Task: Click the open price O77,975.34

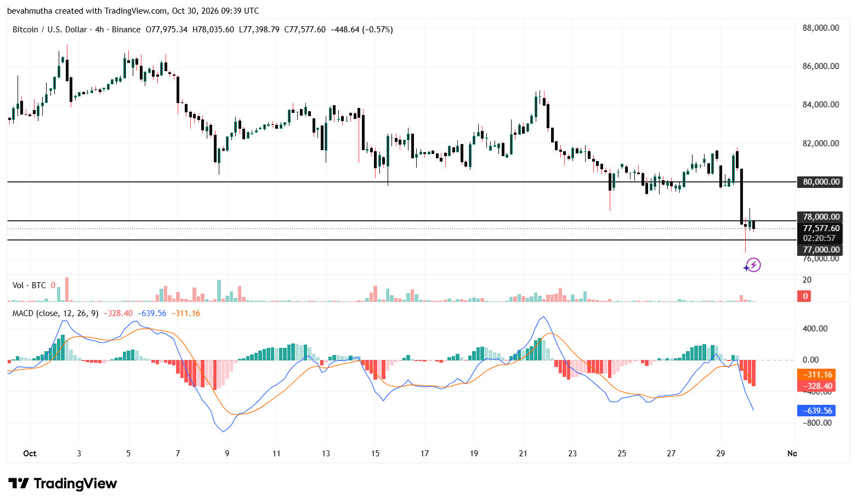Action: 167,30
